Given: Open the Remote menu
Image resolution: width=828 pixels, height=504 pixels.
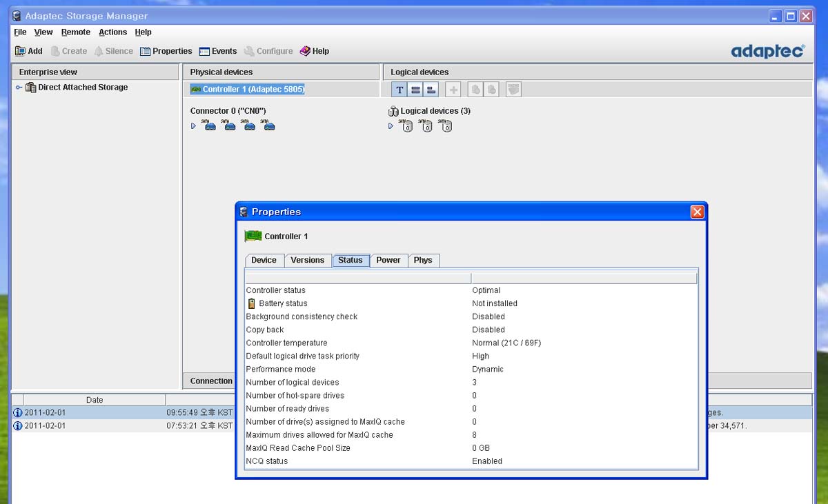Looking at the screenshot, I should coord(76,32).
